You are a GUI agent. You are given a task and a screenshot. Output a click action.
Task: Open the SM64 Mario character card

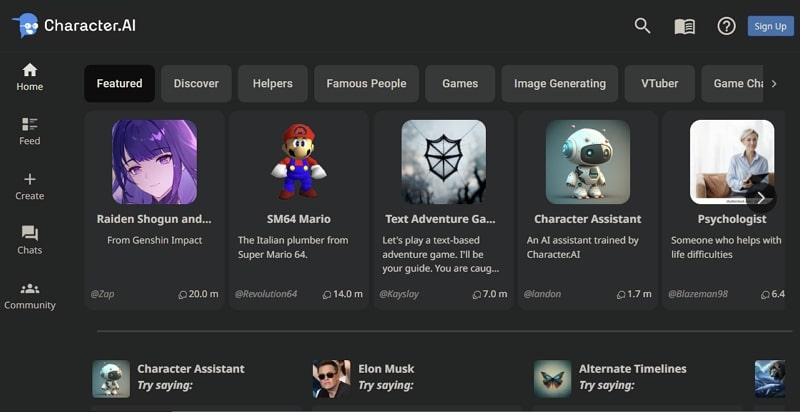pyautogui.click(x=298, y=210)
